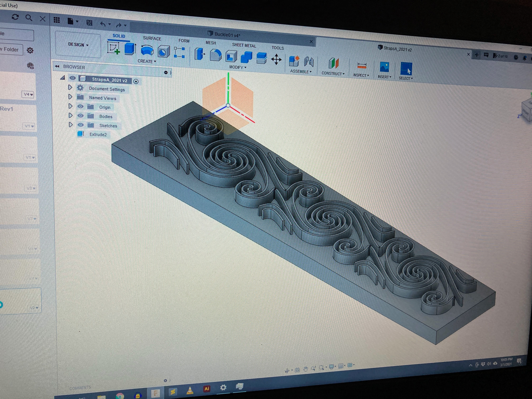The width and height of the screenshot is (532, 399).
Task: Open the notifications bell icon
Action: tap(524, 58)
